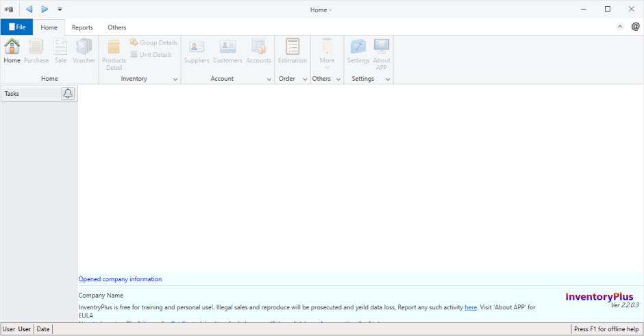Open the Customers icon
This screenshot has width=644, height=336.
pos(227,51)
